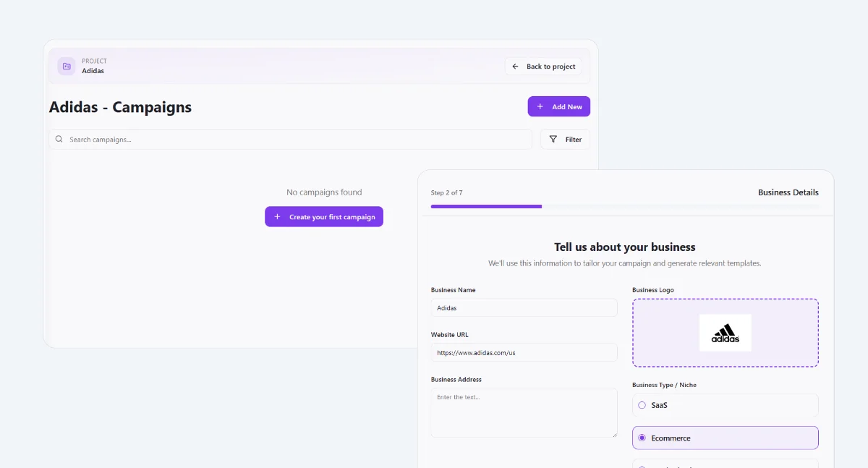Click the Business Details step label

point(788,192)
